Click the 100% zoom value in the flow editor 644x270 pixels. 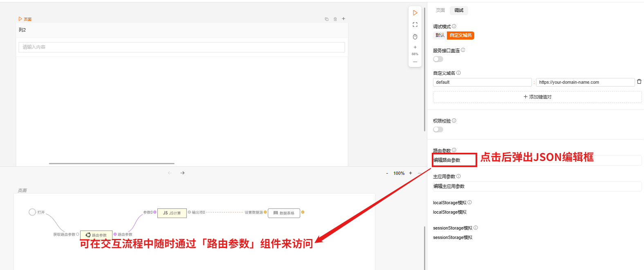coord(399,174)
